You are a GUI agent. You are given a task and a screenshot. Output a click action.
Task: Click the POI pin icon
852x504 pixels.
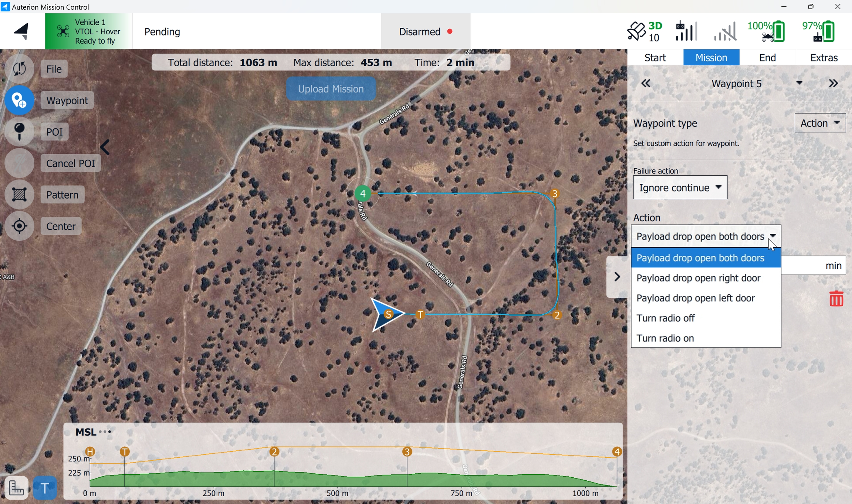[19, 132]
